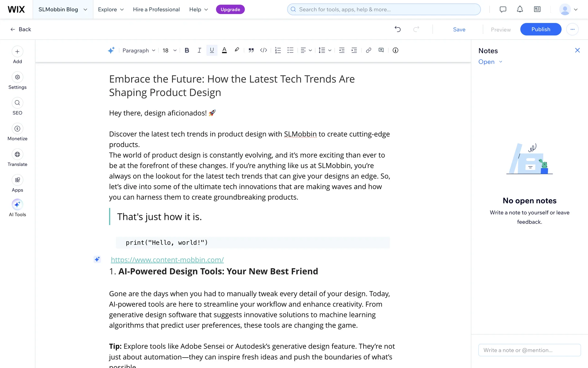The height and width of the screenshot is (368, 588).
Task: Apply numbered list formatting
Action: pos(278,50)
